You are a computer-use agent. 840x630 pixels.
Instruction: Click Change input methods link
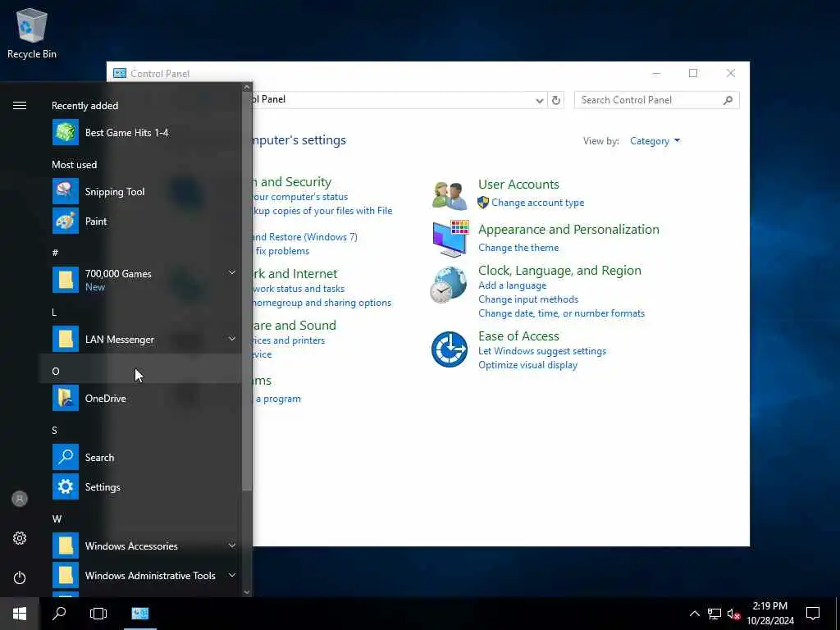pos(528,299)
